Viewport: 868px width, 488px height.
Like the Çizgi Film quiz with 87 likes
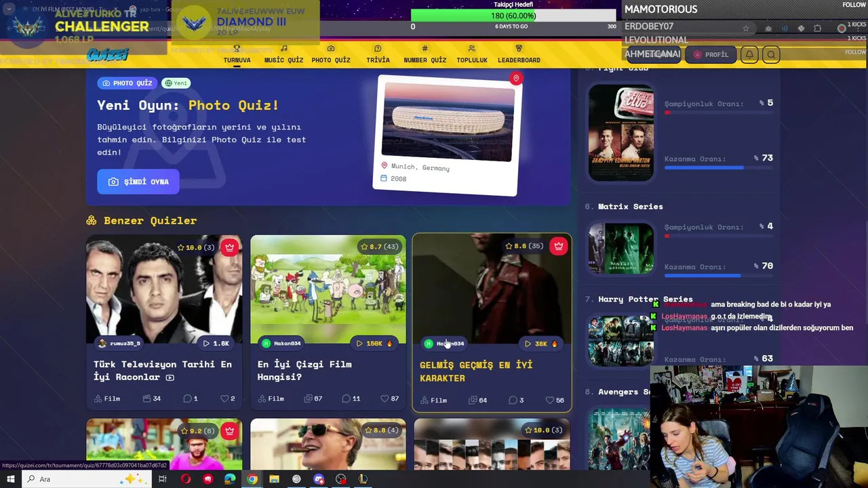coord(384,399)
